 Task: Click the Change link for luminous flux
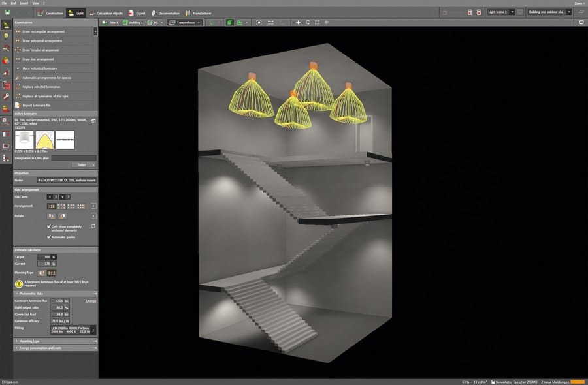(x=91, y=301)
